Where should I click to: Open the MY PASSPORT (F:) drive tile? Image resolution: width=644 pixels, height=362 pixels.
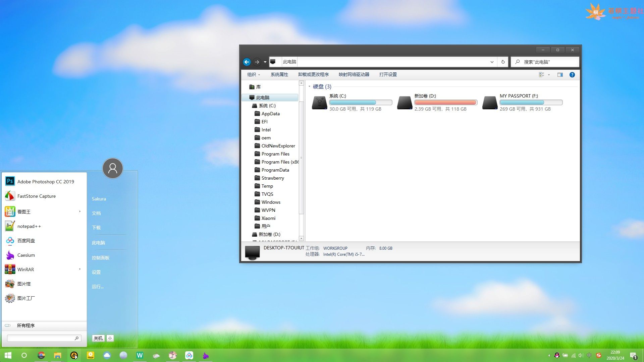[x=522, y=103]
